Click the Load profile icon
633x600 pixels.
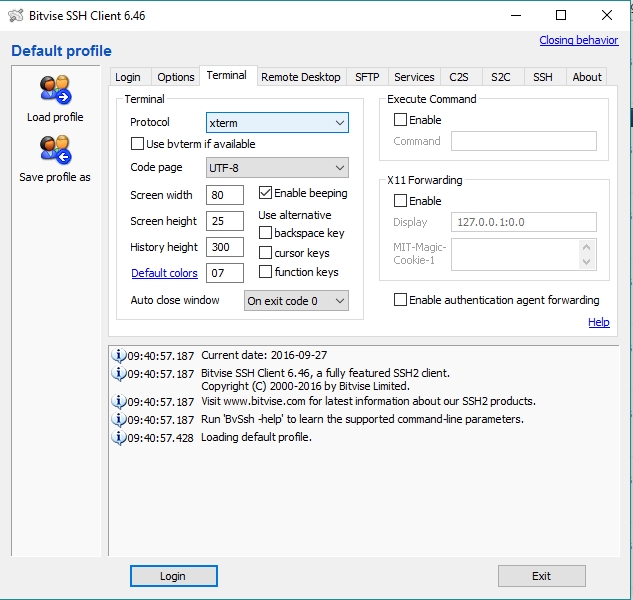[x=55, y=89]
